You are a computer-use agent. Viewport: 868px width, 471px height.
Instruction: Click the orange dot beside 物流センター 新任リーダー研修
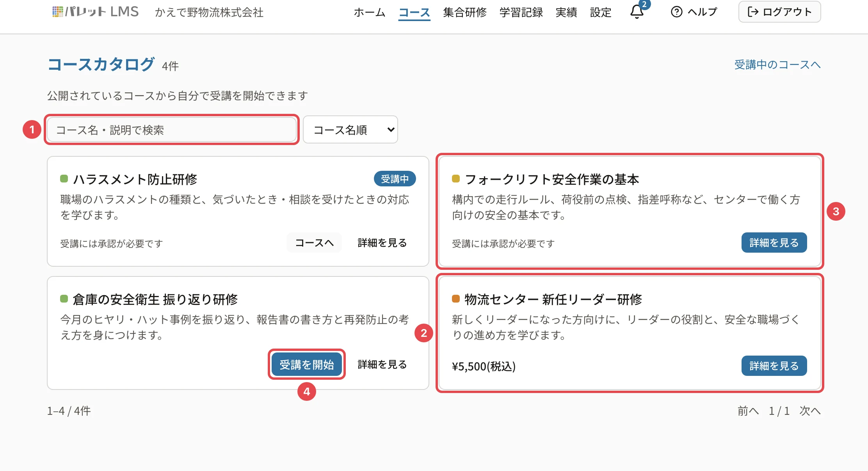click(x=456, y=299)
